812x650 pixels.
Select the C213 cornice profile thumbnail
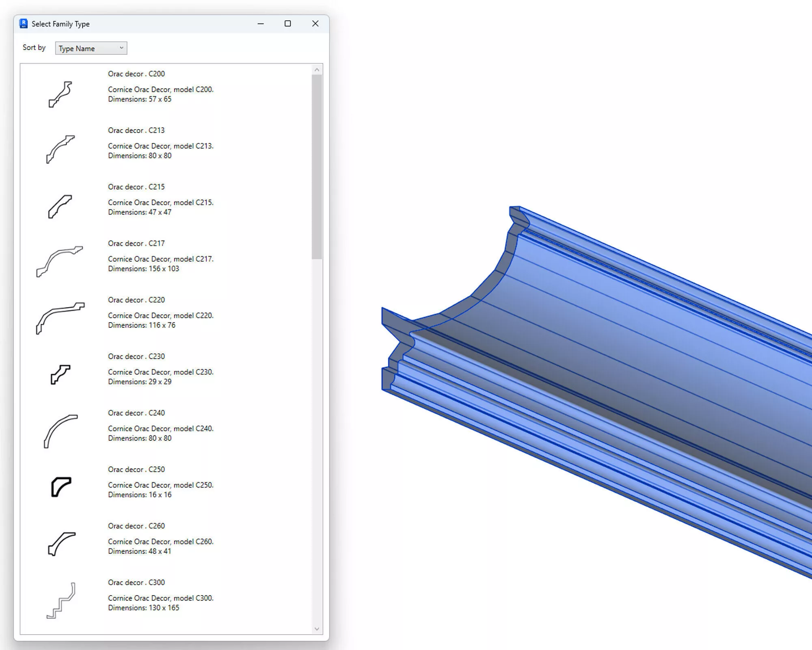tap(60, 149)
